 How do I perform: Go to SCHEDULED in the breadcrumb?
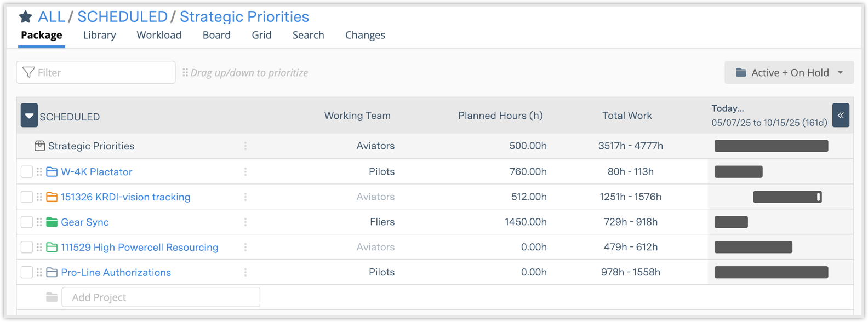click(122, 17)
